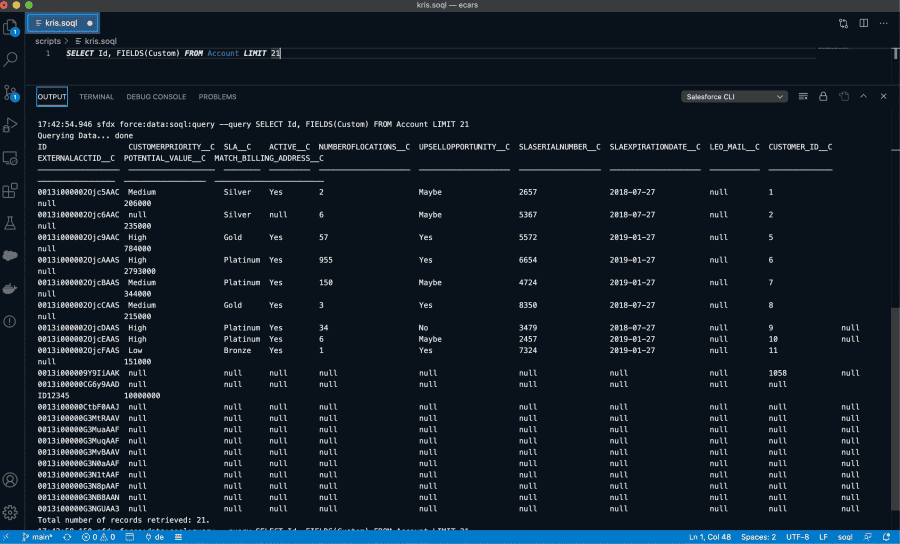Click the SLAEXPIRATIONDATE__C column header
Screen dimensions: 900x544
pos(654,147)
